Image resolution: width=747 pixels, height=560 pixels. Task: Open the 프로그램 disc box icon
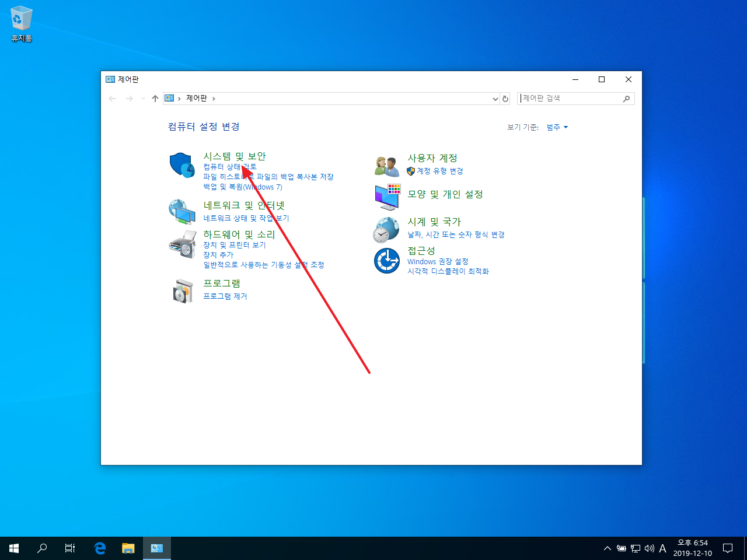coord(183,290)
